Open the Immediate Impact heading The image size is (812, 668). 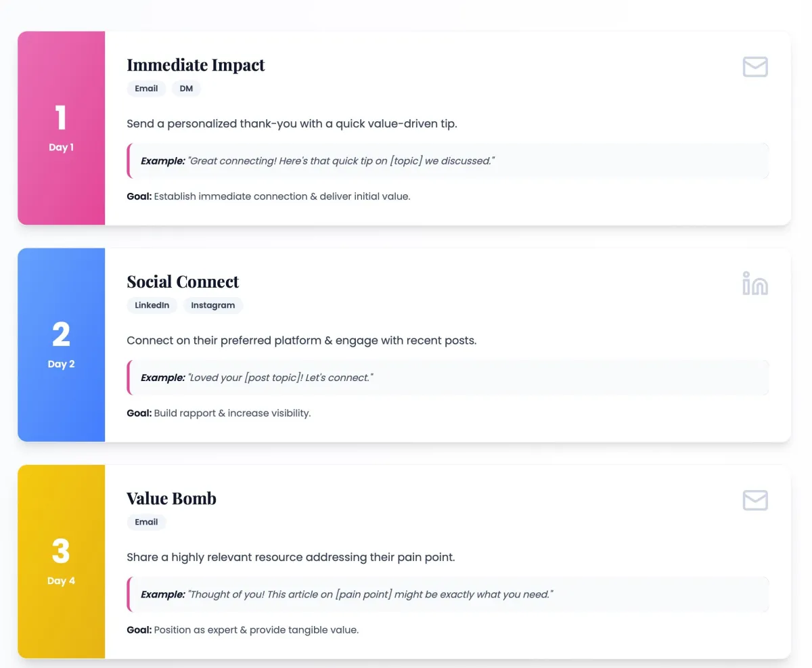tap(196, 65)
